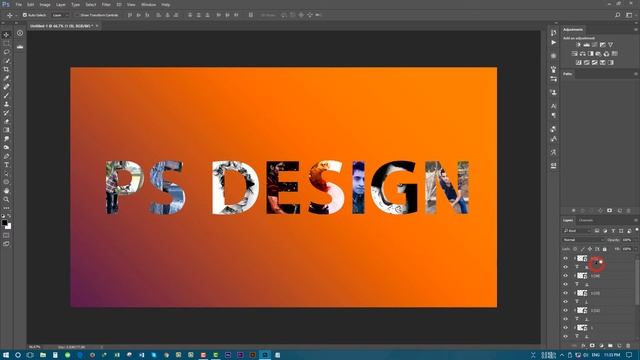Image resolution: width=640 pixels, height=360 pixels.
Task: Select the Clone Stamp tool
Action: coord(6,104)
